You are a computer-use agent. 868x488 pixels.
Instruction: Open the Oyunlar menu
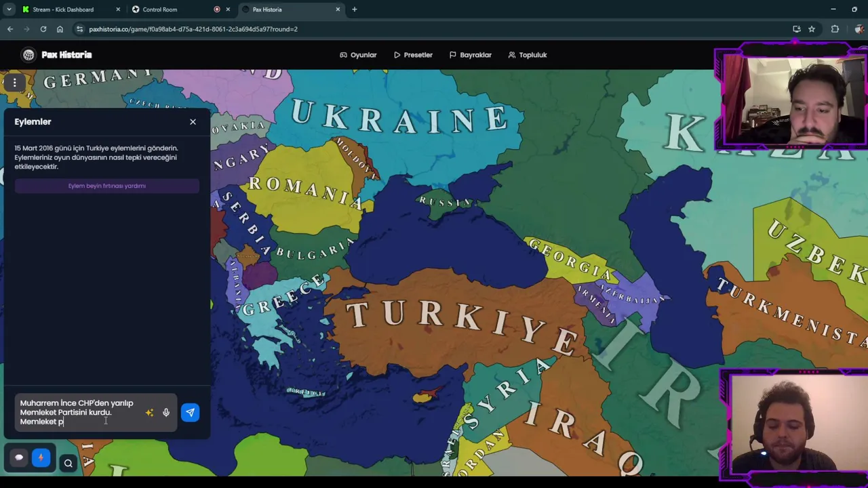click(x=358, y=55)
